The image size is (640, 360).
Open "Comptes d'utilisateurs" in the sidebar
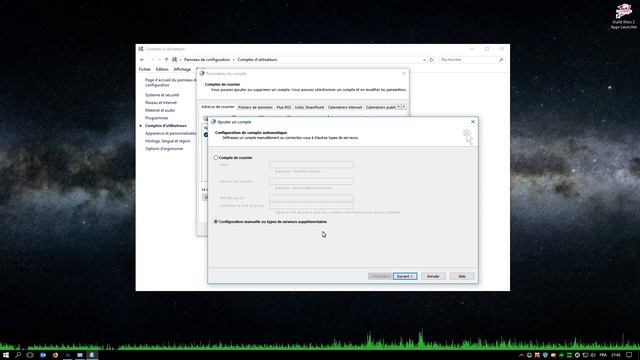pos(166,126)
